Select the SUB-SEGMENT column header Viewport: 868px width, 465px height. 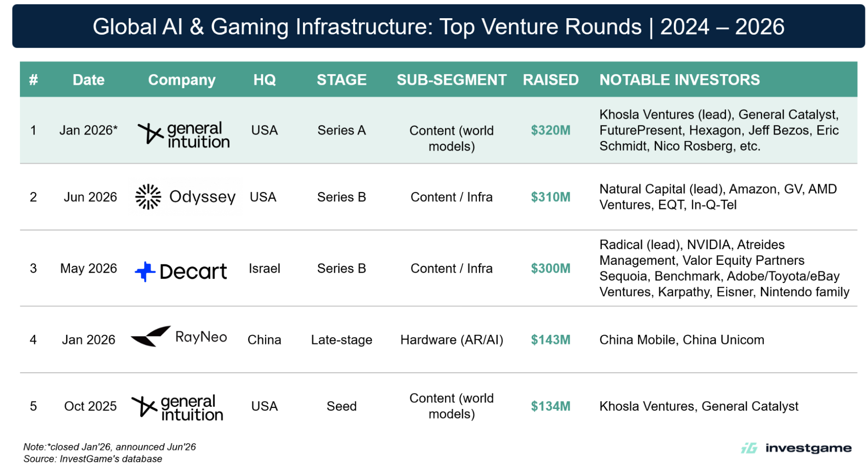[x=452, y=80]
